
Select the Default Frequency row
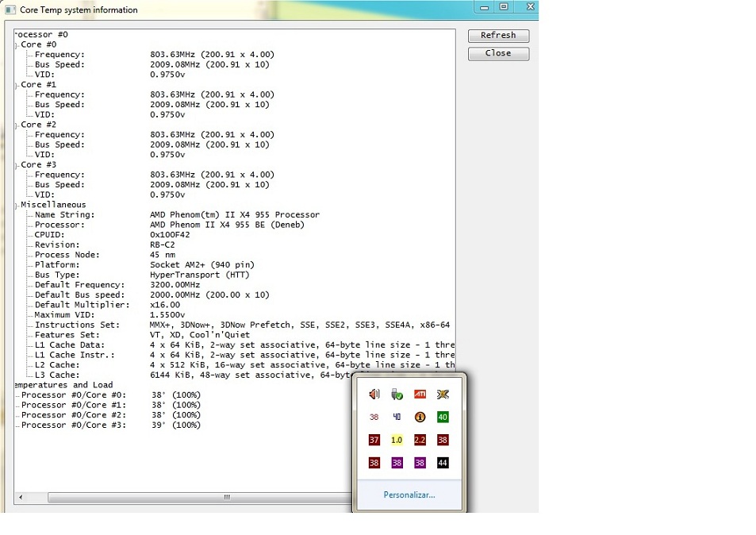[117, 285]
